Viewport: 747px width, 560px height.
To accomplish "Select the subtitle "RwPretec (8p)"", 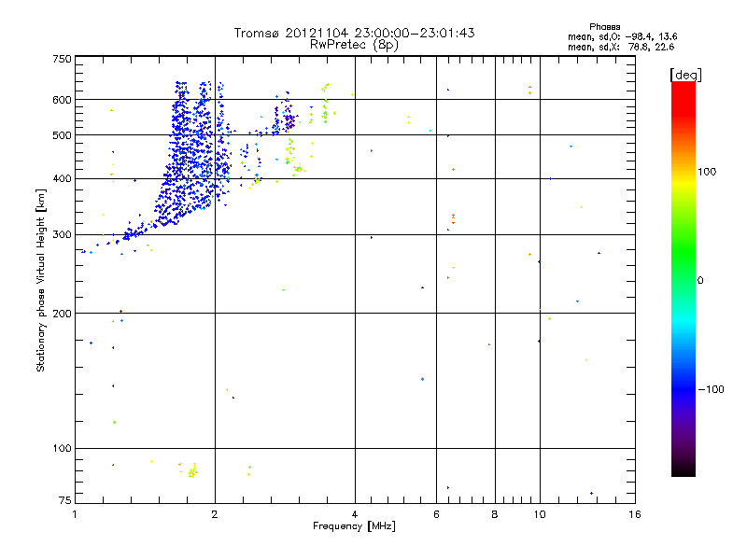I will click(354, 45).
